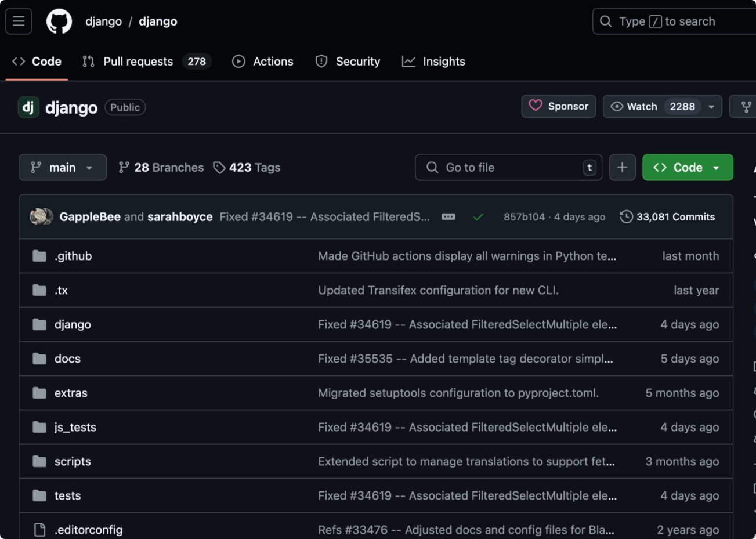Screen dimensions: 756x539
Task: Switch to the Pull requests tab
Action: [x=147, y=61]
